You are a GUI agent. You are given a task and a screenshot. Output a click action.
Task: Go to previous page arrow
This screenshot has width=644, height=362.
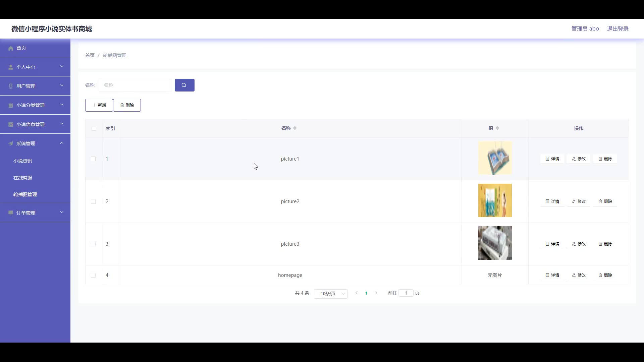point(357,293)
